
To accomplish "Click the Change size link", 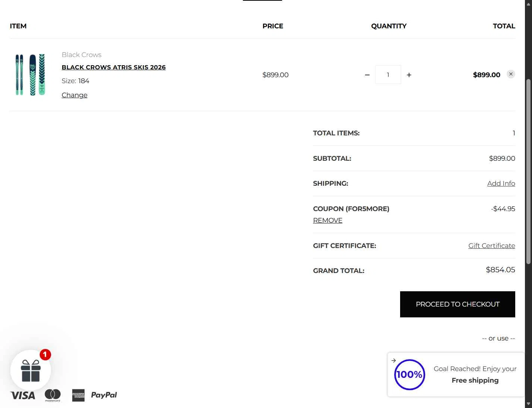I will click(x=75, y=95).
